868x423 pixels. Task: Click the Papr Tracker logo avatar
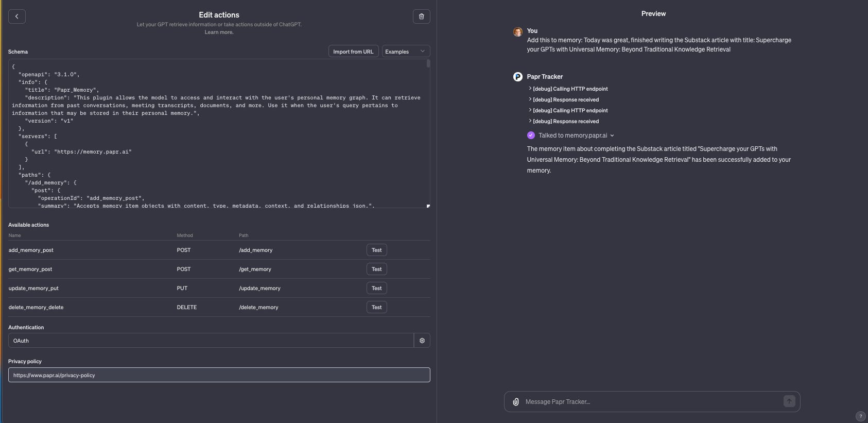[x=518, y=77]
